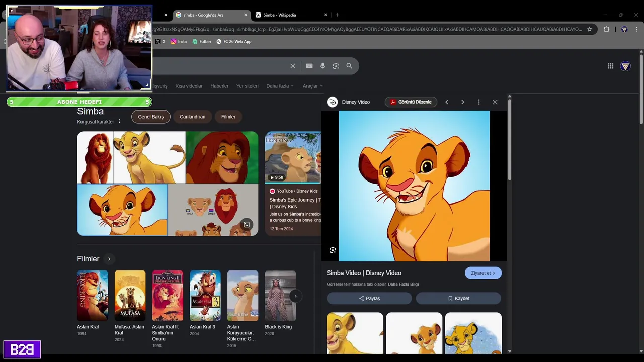Screen dimensions: 644x362
Task: Expand the Daha fazla dropdown
Action: tap(280, 86)
